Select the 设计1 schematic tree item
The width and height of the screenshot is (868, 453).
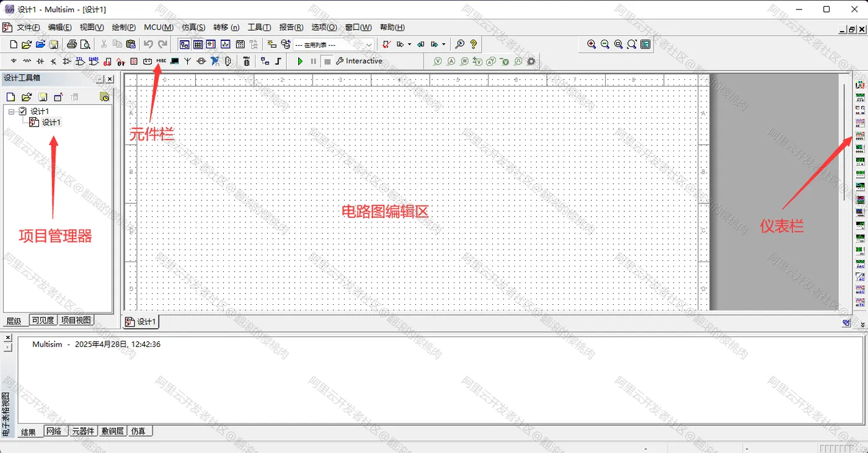(x=51, y=122)
